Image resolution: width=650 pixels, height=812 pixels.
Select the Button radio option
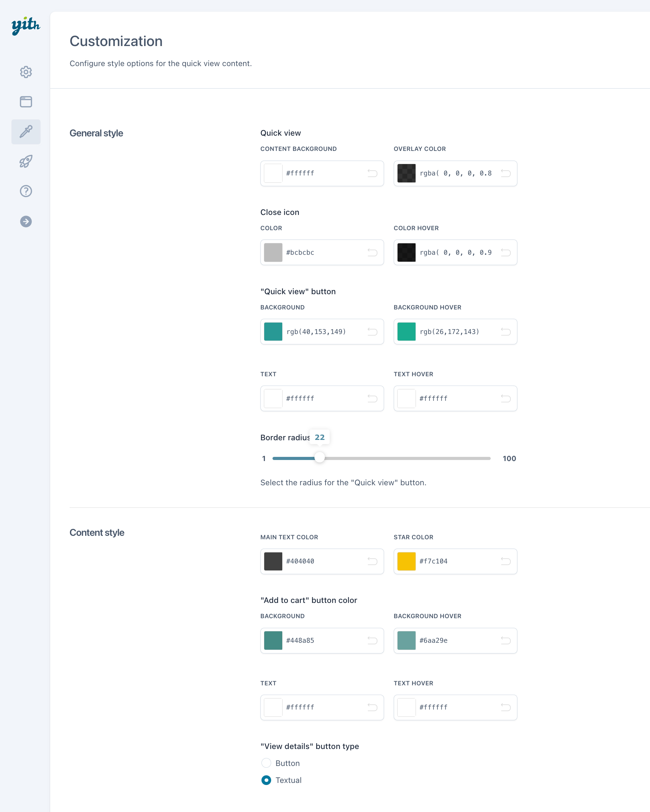point(266,763)
